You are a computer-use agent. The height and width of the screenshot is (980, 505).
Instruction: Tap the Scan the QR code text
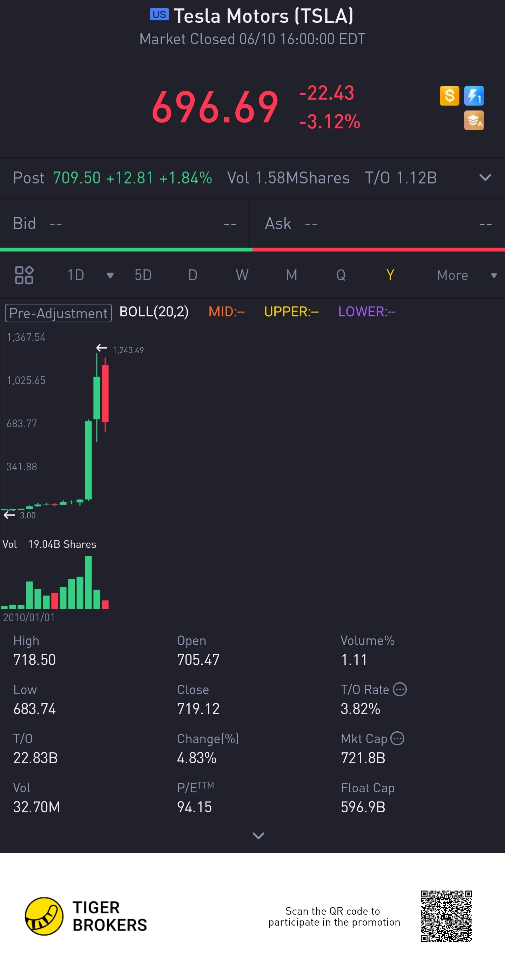[334, 917]
